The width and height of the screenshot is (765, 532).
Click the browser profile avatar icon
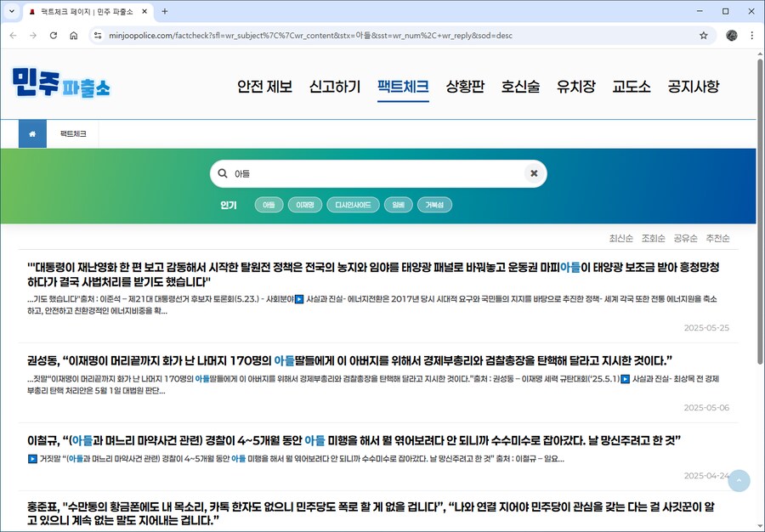(732, 36)
